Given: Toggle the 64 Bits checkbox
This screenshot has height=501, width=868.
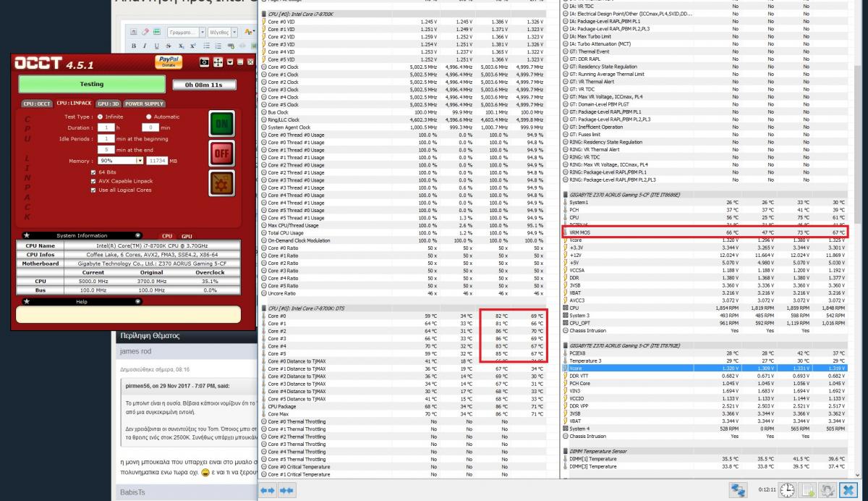Looking at the screenshot, I should (x=93, y=172).
